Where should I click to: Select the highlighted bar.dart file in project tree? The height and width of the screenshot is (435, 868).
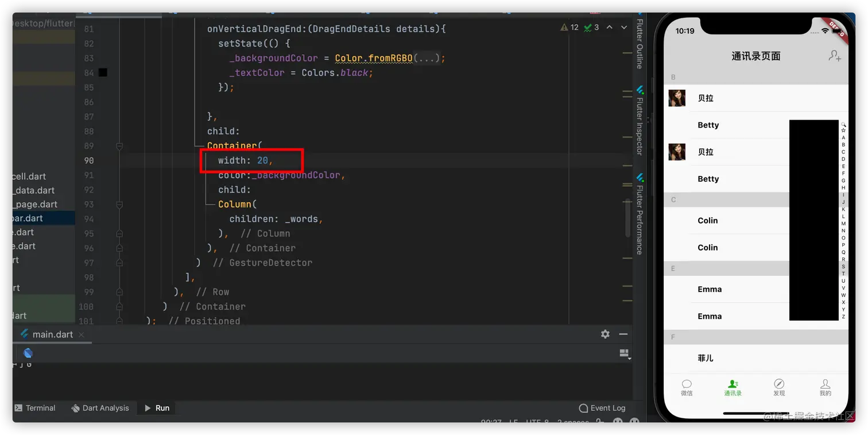44,218
